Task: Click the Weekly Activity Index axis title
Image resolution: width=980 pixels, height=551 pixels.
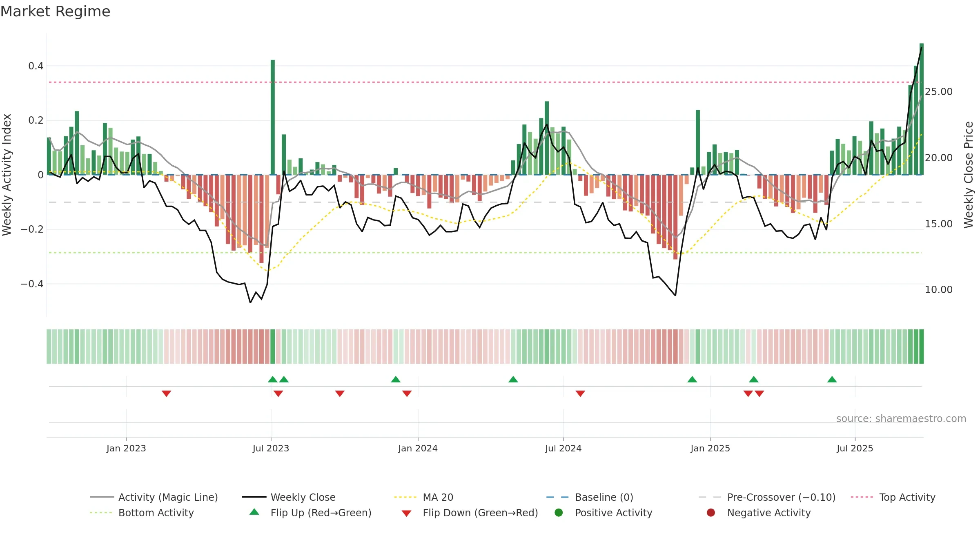Action: point(7,175)
